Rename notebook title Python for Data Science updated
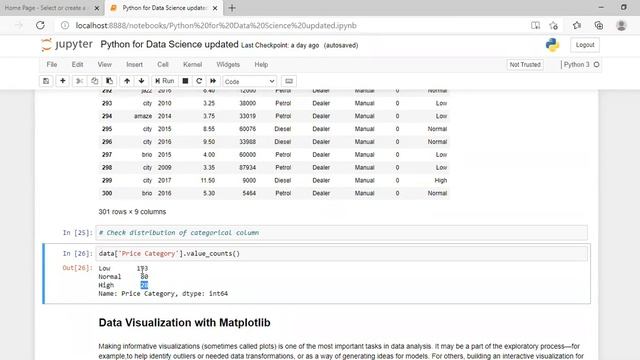The height and width of the screenshot is (360, 640). (169, 44)
